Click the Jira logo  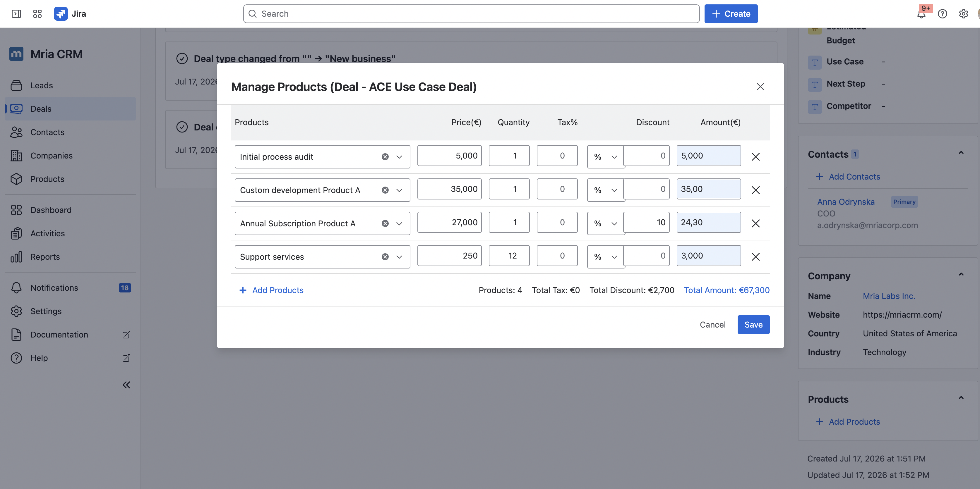coord(70,14)
